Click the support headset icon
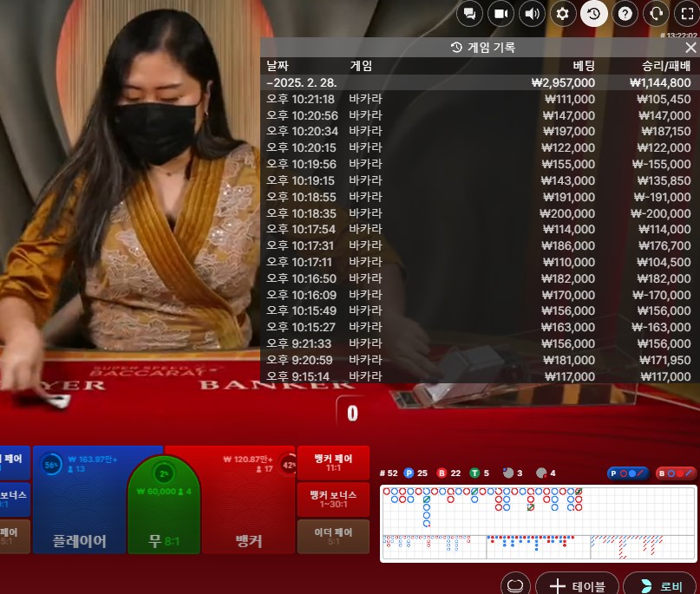The image size is (700, 594). click(657, 13)
